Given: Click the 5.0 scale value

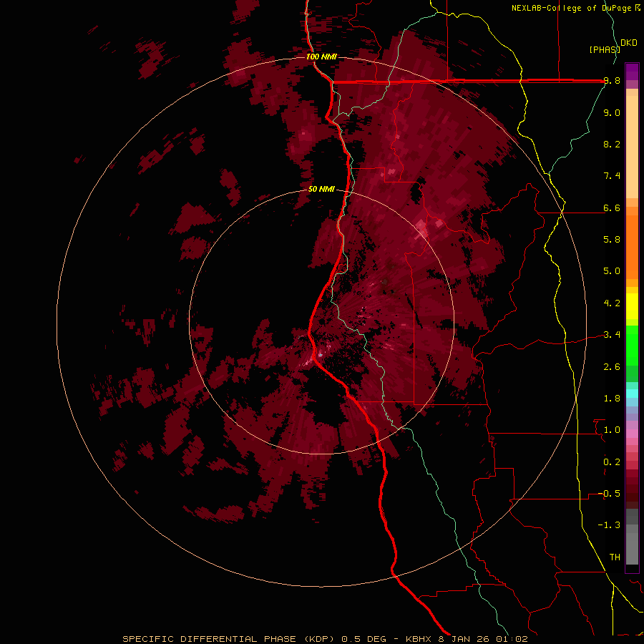Looking at the screenshot, I should (612, 271).
